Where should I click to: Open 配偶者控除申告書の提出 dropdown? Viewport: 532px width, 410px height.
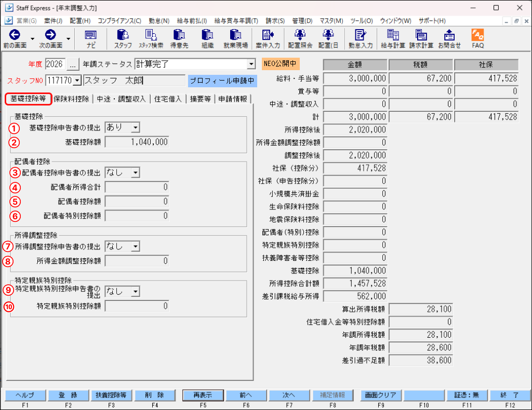[136, 173]
